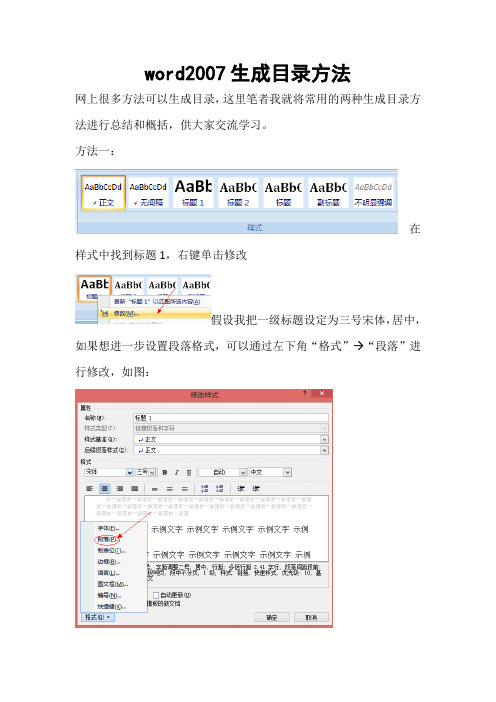496x702 pixels.
Task: Open the 三号 font size dropdown
Action: (153, 472)
